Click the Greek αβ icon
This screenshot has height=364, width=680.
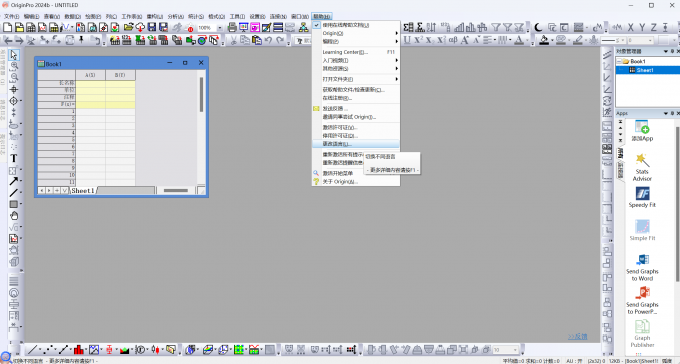[453, 40]
